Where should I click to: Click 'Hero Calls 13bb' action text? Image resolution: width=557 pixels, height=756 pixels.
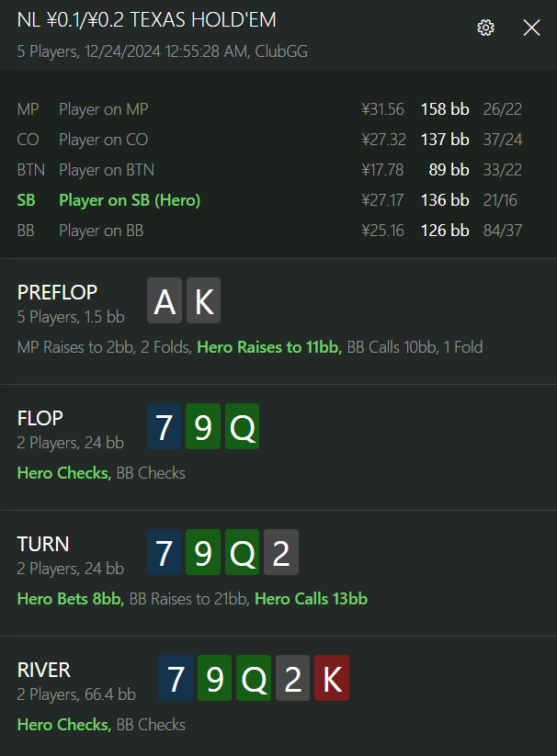pyautogui.click(x=311, y=599)
